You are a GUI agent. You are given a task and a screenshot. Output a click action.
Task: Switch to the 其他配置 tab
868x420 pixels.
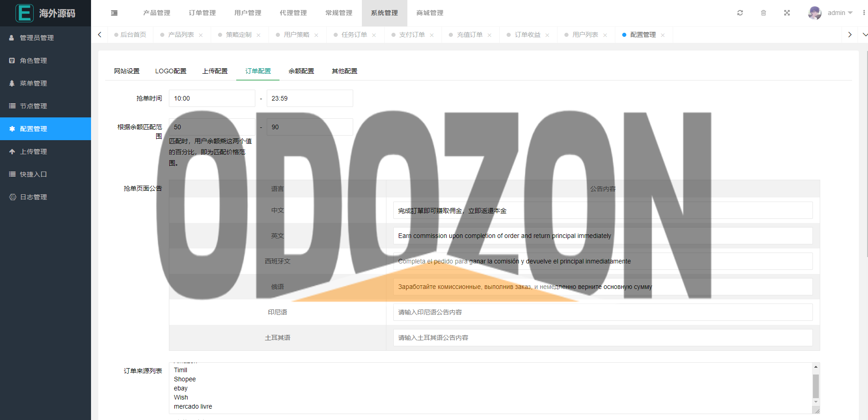click(345, 71)
